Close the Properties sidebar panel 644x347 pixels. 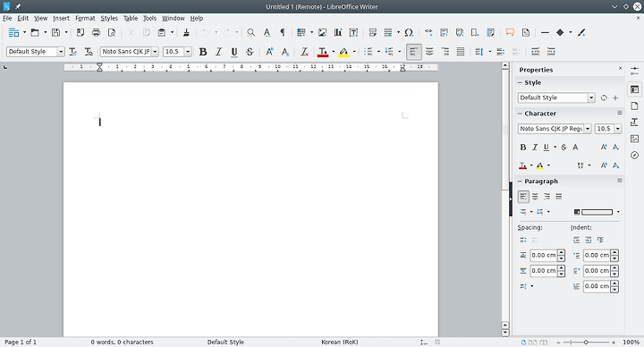point(620,69)
